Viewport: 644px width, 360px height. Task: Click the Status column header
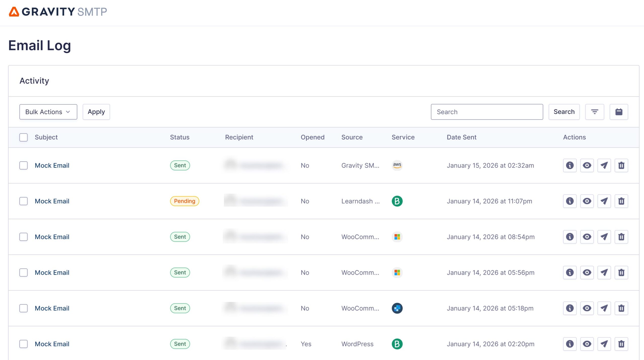click(x=179, y=137)
